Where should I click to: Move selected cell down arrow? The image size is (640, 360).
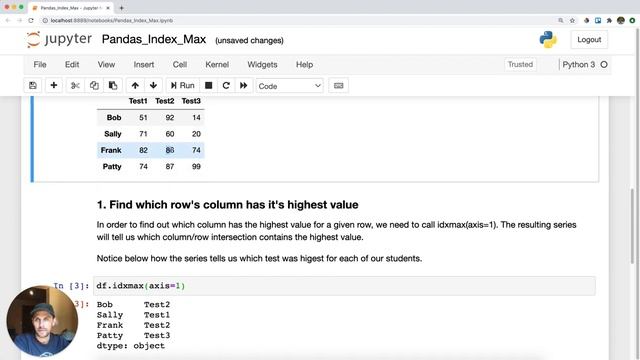pos(153,85)
